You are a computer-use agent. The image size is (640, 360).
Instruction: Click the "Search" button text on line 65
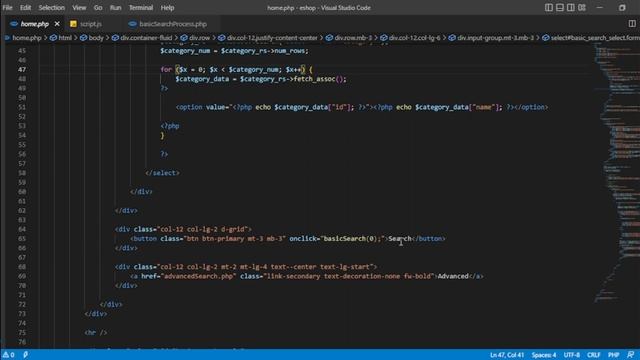400,238
